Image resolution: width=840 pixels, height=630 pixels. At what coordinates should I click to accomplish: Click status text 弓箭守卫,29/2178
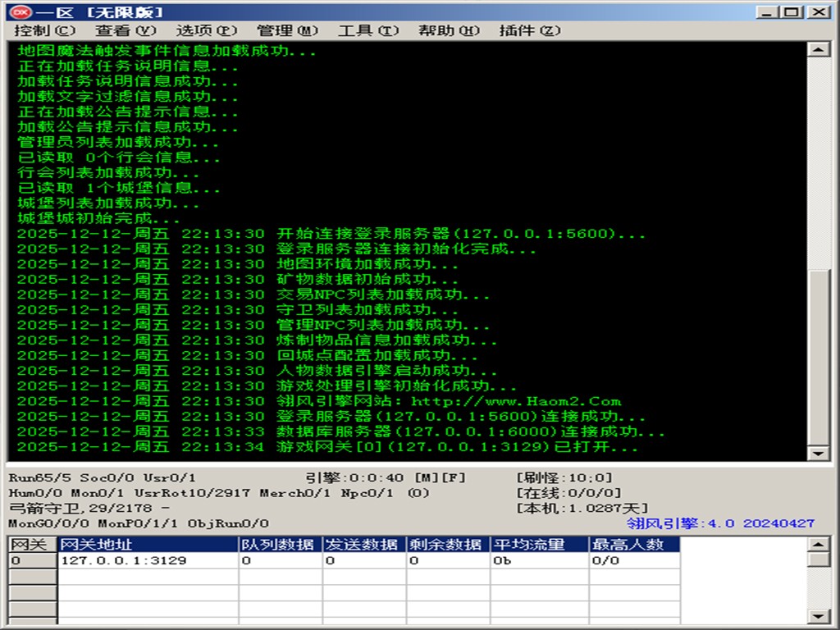coord(80,508)
